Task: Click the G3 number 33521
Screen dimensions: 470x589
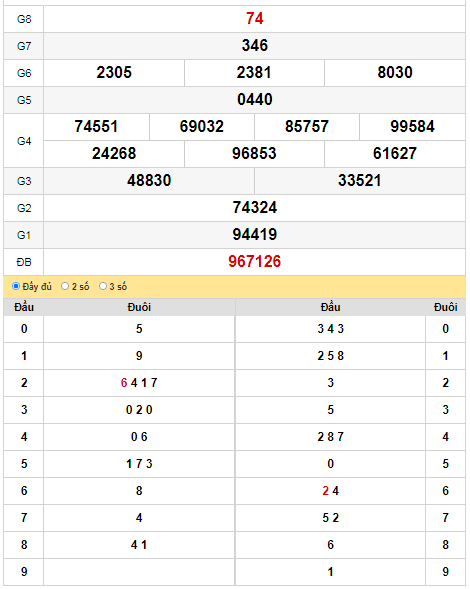Action: point(360,180)
